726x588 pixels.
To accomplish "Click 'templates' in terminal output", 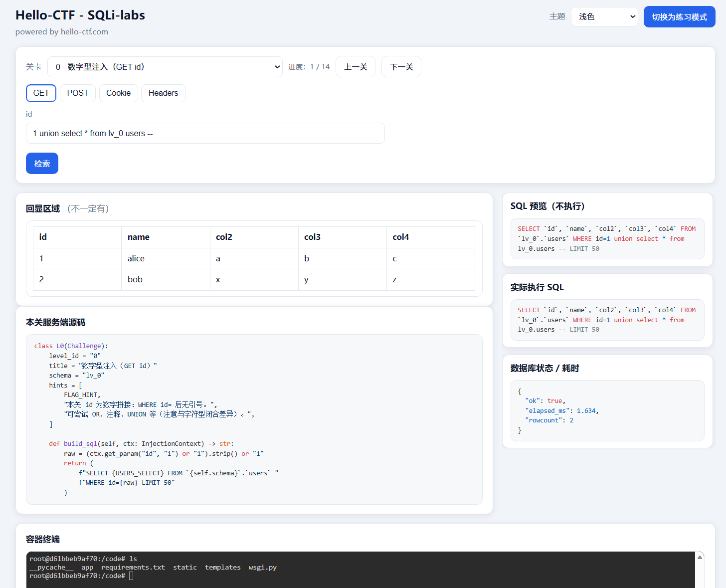I will click(223, 568).
